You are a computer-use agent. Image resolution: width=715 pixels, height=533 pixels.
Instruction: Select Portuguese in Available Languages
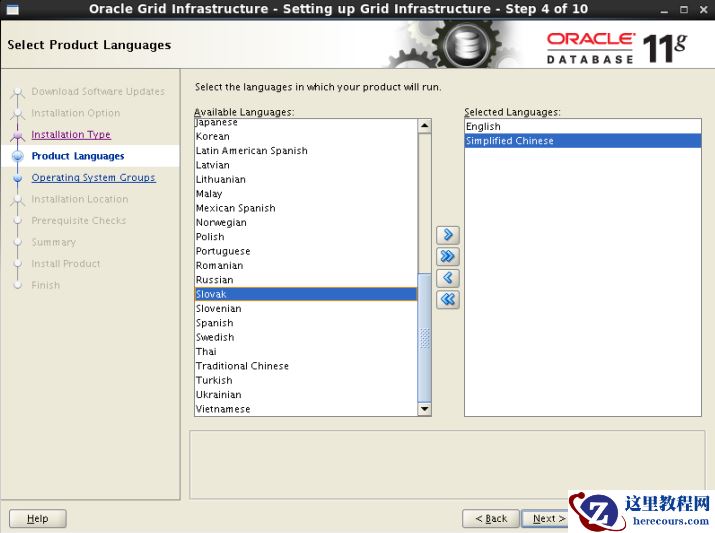pos(306,251)
